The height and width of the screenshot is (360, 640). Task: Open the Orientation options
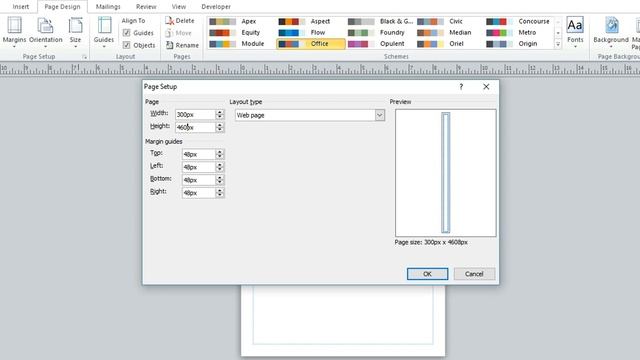tap(46, 32)
